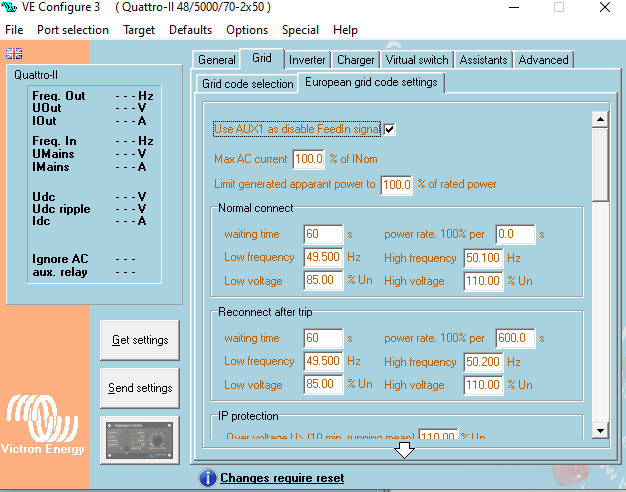Click the UK flag language icon
626x492 pixels.
click(14, 54)
